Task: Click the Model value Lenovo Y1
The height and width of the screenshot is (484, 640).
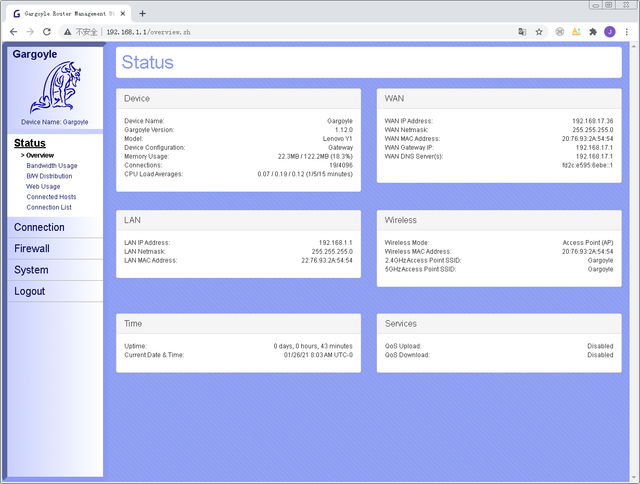Action: tap(338, 139)
